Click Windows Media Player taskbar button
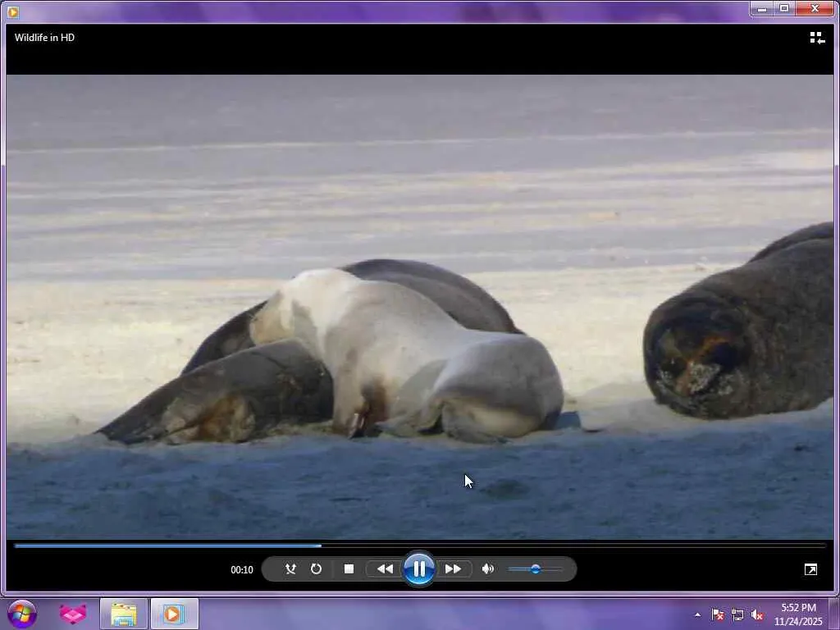 tap(174, 614)
